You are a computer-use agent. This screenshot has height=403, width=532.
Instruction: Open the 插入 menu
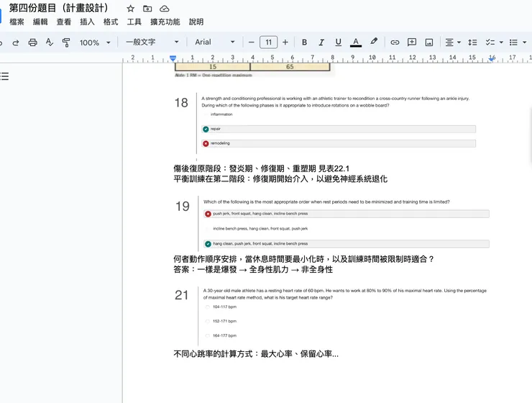point(87,22)
